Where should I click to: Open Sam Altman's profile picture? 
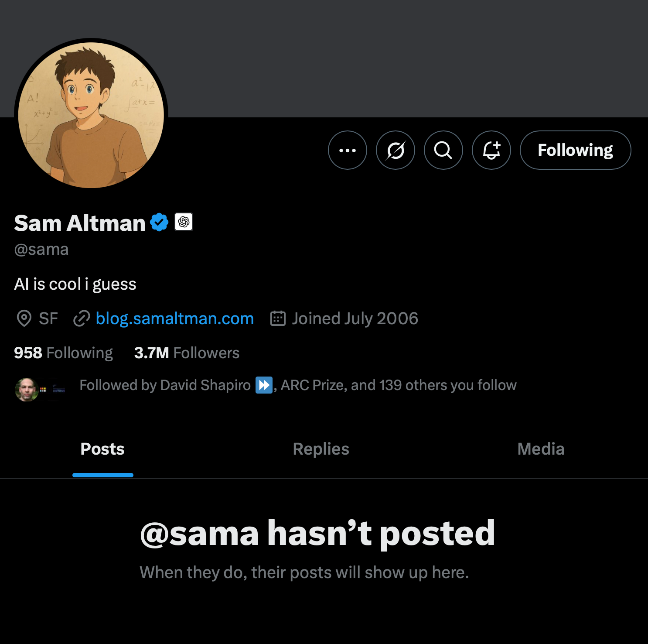[91, 115]
